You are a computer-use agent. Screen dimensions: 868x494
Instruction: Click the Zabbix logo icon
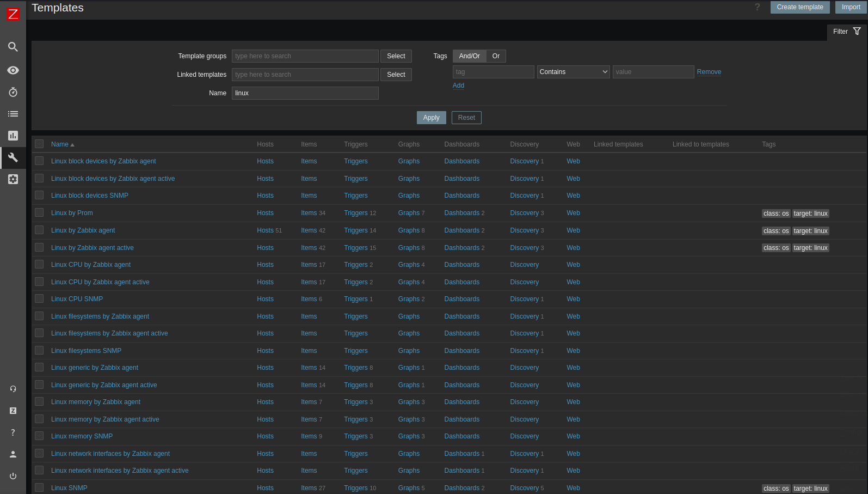(x=13, y=14)
